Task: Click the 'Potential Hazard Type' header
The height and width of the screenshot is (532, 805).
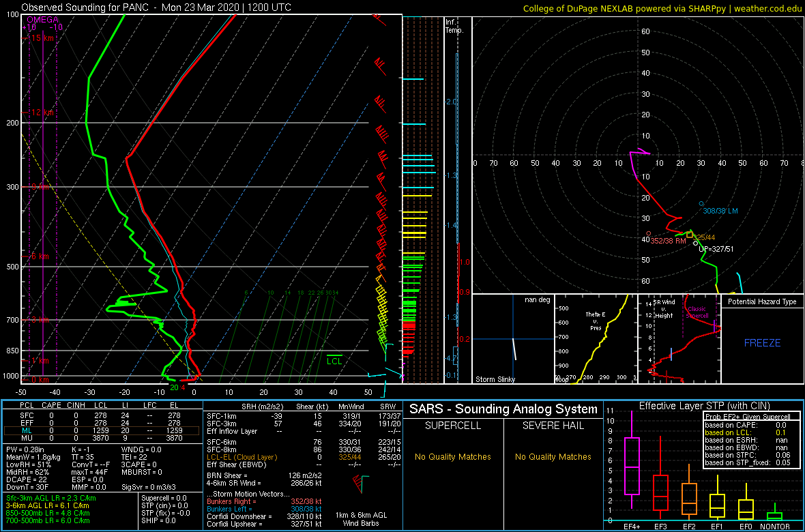Action: click(762, 301)
